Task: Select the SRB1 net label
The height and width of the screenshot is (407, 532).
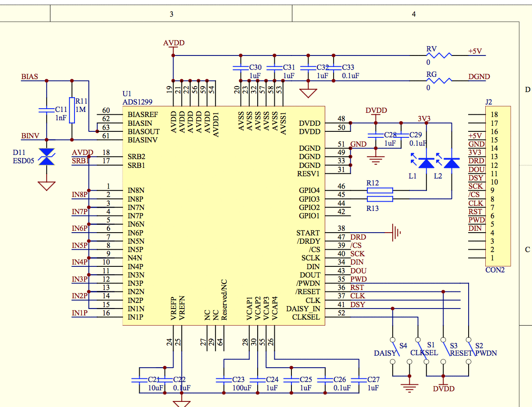Action: click(x=80, y=161)
